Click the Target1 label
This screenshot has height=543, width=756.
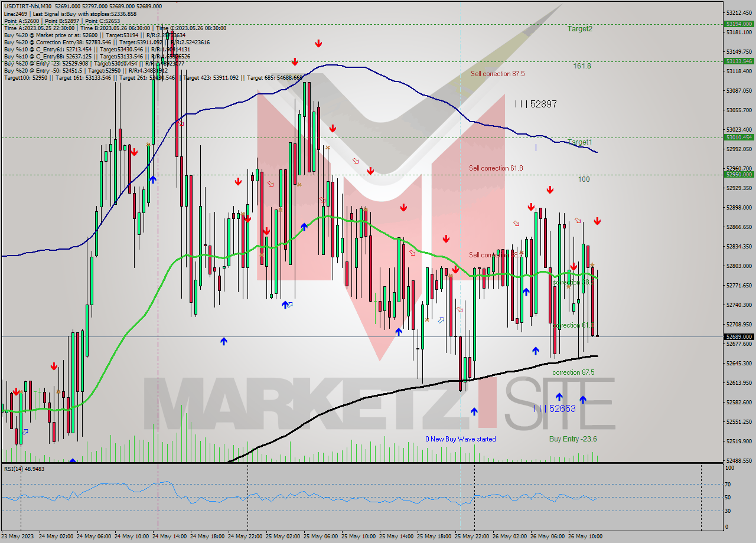point(580,142)
